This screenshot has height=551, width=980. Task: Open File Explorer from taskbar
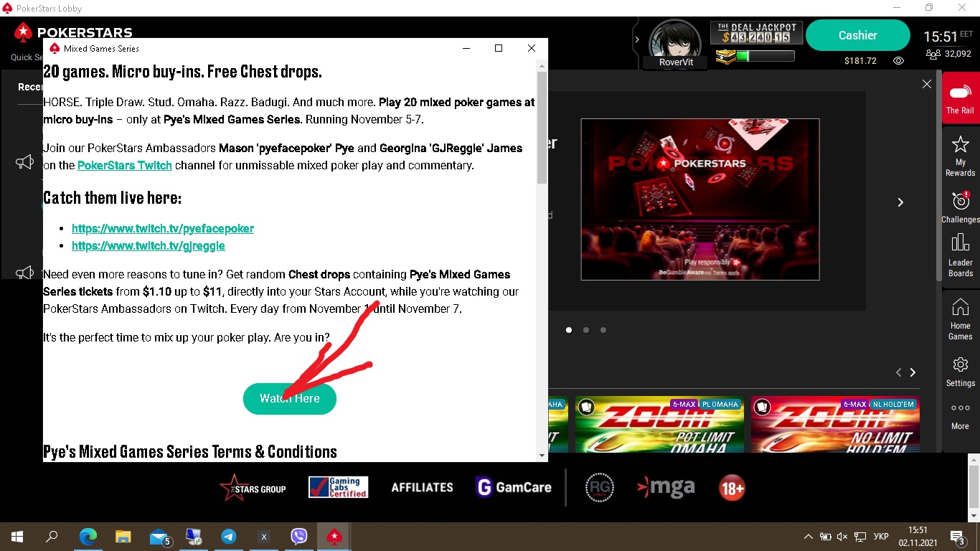coord(123,537)
